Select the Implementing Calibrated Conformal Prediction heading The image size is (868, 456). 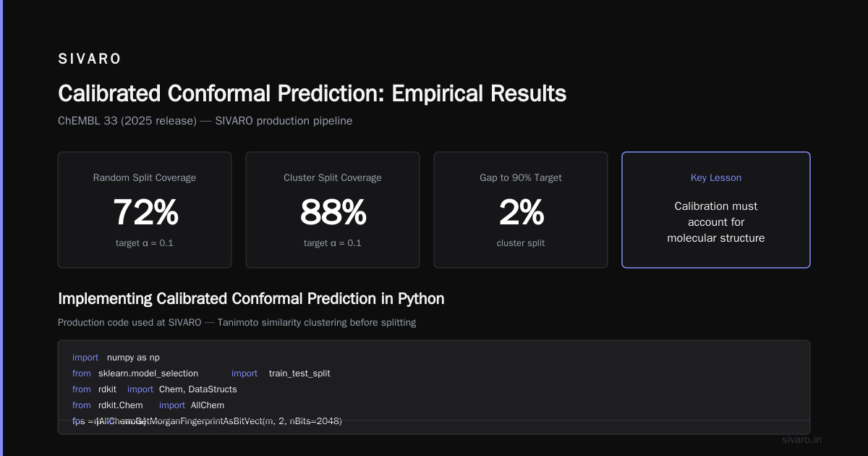pos(251,298)
